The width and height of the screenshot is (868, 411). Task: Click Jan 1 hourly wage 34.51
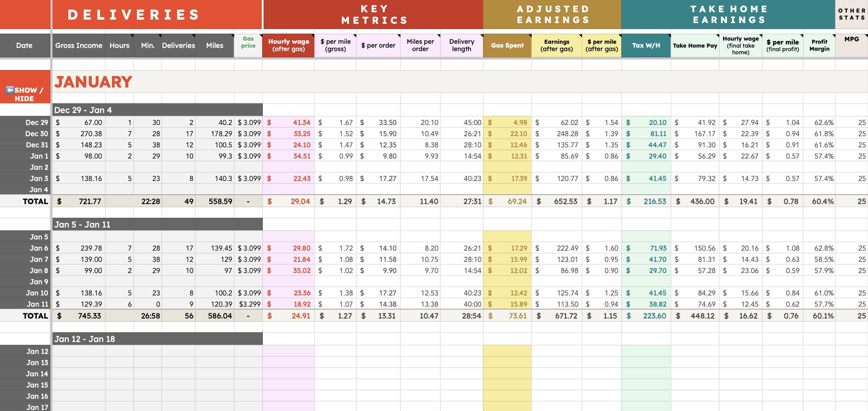click(x=288, y=156)
